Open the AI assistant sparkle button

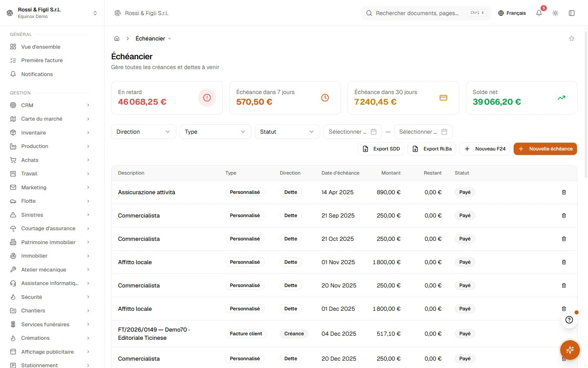[x=570, y=350]
